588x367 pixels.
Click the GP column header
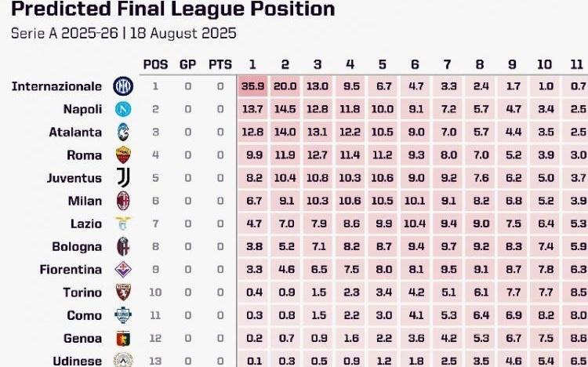click(188, 64)
